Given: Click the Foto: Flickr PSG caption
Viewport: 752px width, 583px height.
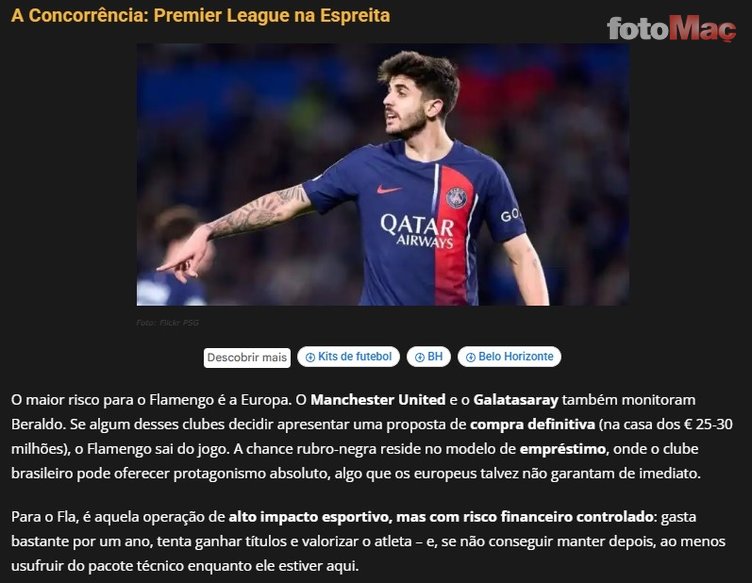Looking at the screenshot, I should pos(167,323).
